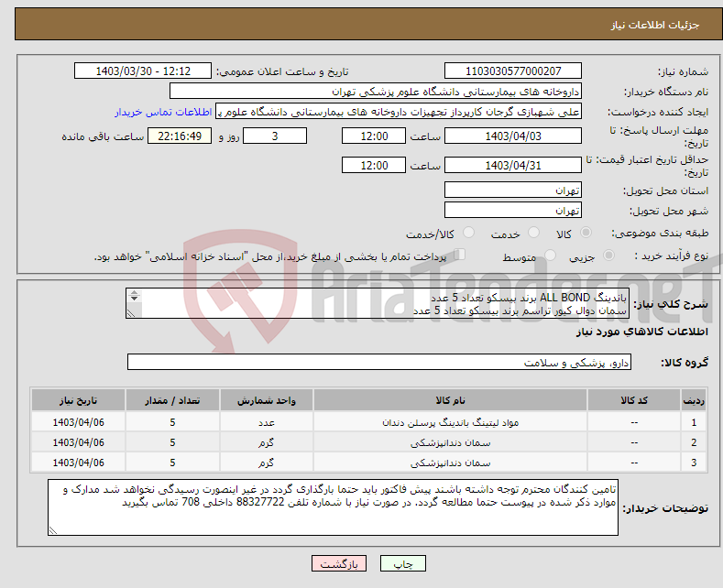Viewport: 723px width, 588px height.
Task: Click the buyer organization name field
Action: pos(376,92)
